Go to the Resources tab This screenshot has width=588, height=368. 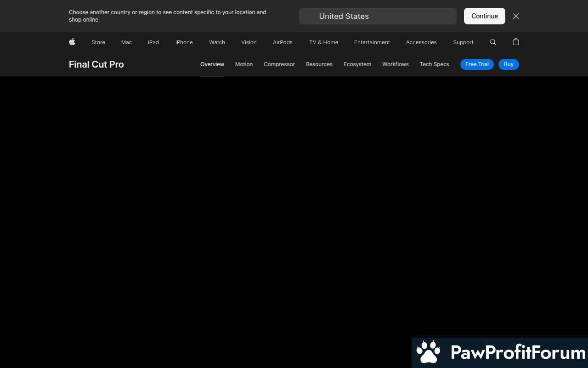pos(319,64)
